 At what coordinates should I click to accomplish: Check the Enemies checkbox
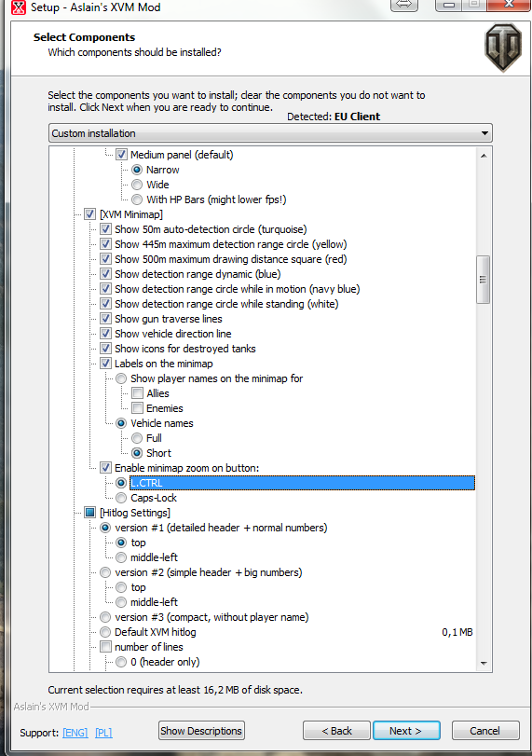(x=137, y=408)
